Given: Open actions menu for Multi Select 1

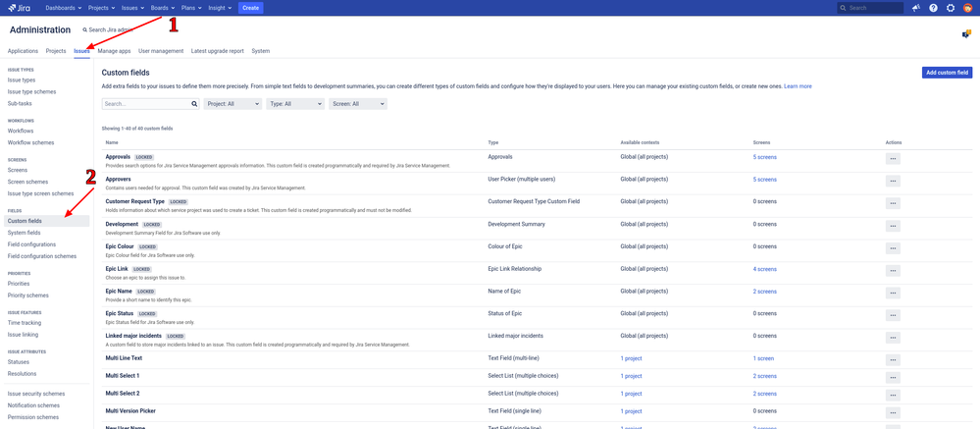Looking at the screenshot, I should click(x=893, y=377).
